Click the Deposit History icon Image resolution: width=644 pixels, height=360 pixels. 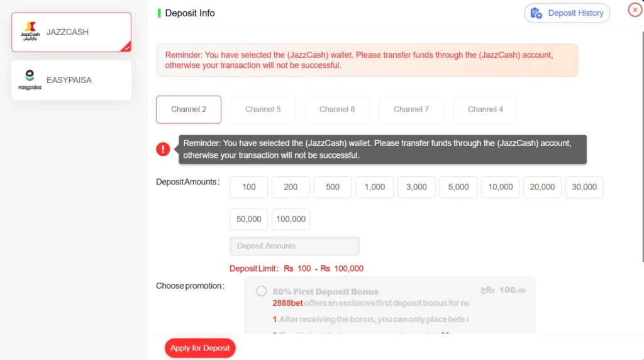coord(536,13)
